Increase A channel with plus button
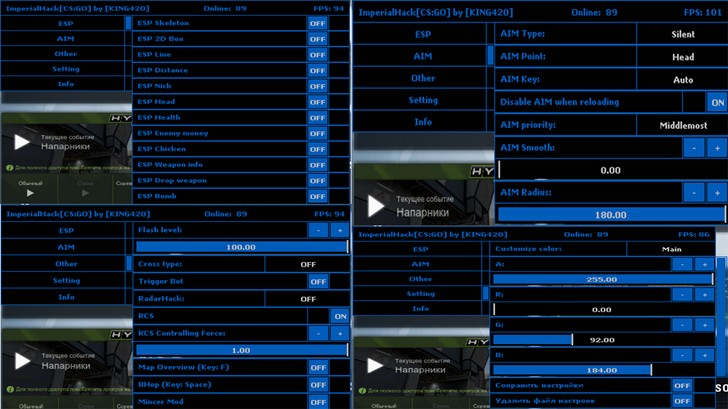 pyautogui.click(x=704, y=264)
